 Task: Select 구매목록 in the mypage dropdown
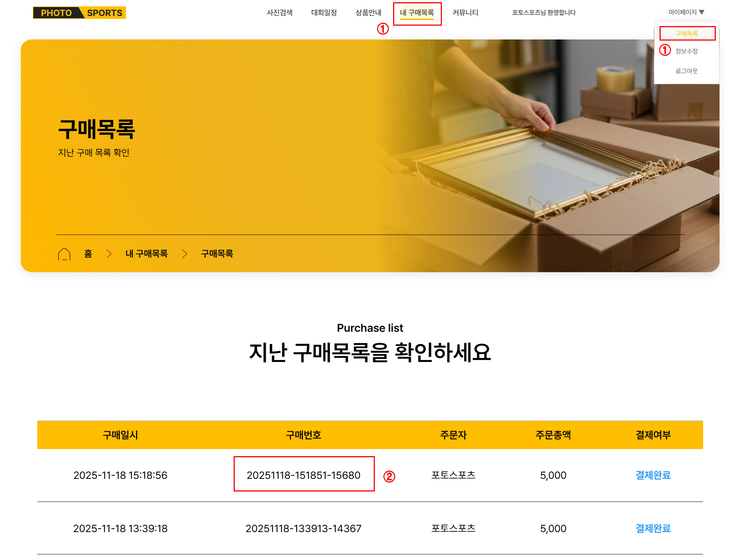(688, 33)
